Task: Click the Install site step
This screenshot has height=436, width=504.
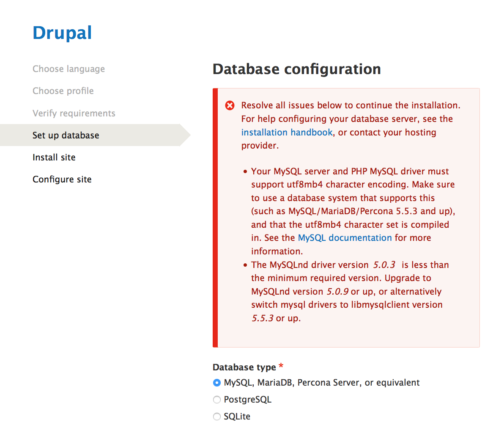Action: pos(54,157)
